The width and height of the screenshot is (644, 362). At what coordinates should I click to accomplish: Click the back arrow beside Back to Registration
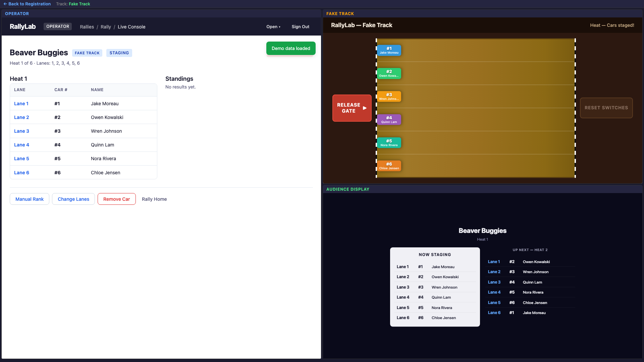[5, 4]
